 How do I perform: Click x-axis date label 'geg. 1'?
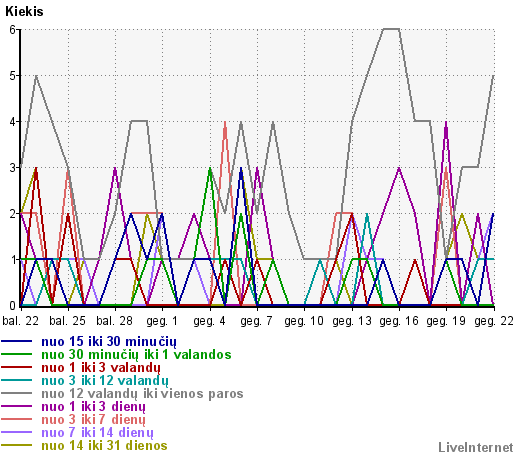point(162,321)
